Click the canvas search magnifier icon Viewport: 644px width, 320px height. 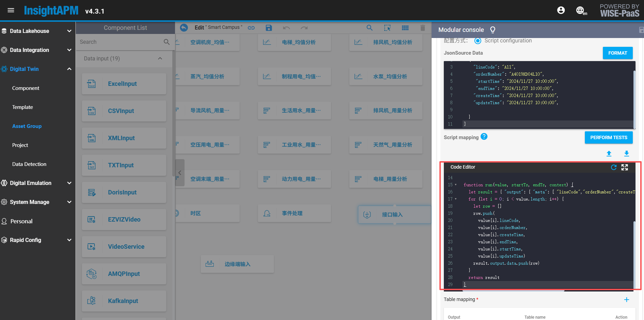[369, 28]
